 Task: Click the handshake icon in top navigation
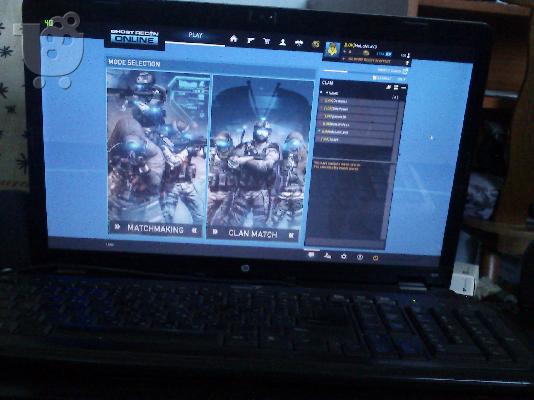point(299,43)
